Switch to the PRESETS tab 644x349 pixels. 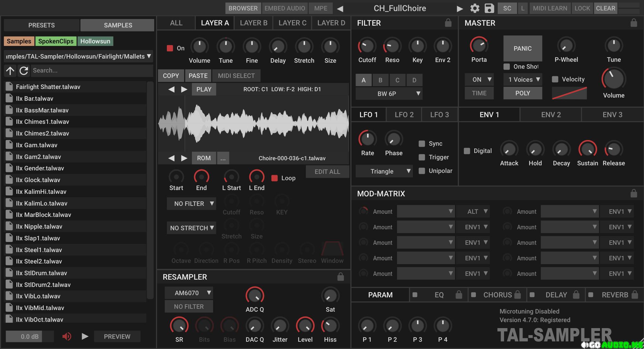tap(41, 25)
